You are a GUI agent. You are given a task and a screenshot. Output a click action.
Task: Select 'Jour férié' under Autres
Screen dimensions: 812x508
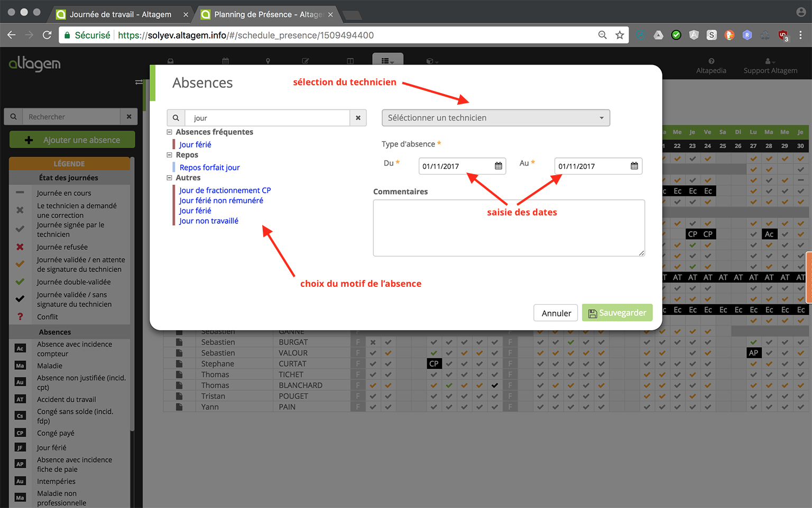click(195, 211)
